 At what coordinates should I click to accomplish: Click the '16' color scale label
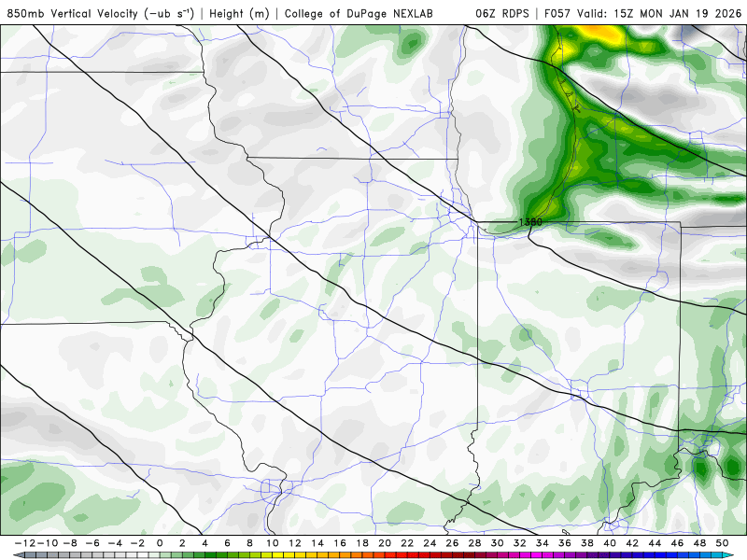340,543
